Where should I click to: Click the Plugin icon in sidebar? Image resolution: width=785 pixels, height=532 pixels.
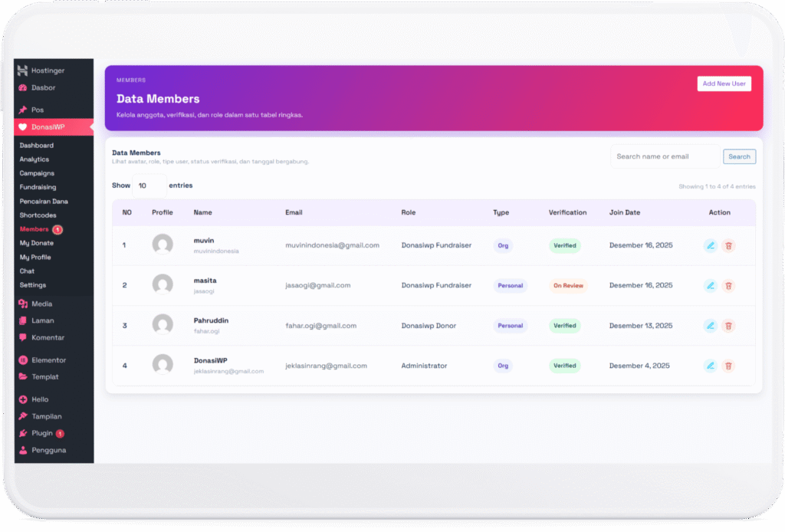23,434
